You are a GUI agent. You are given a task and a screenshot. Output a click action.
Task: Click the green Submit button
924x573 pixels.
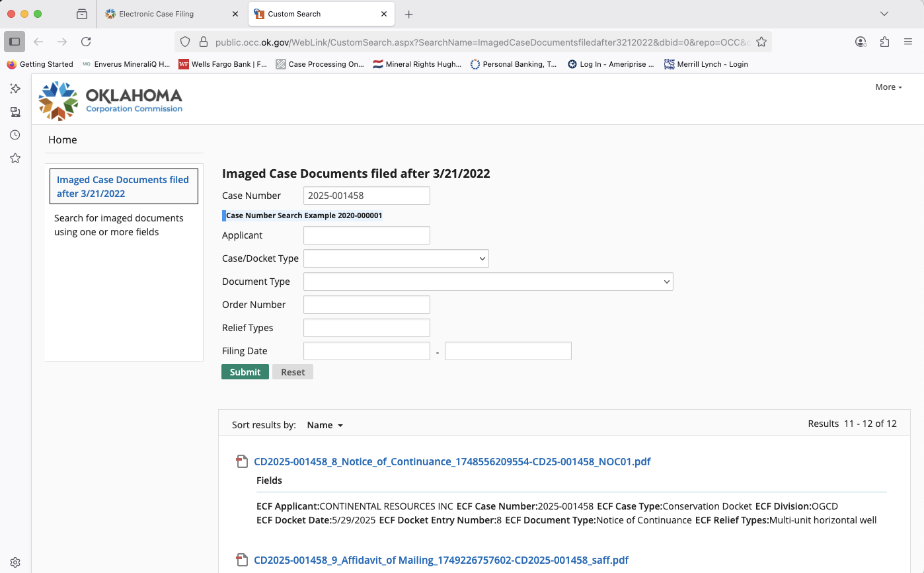click(245, 372)
